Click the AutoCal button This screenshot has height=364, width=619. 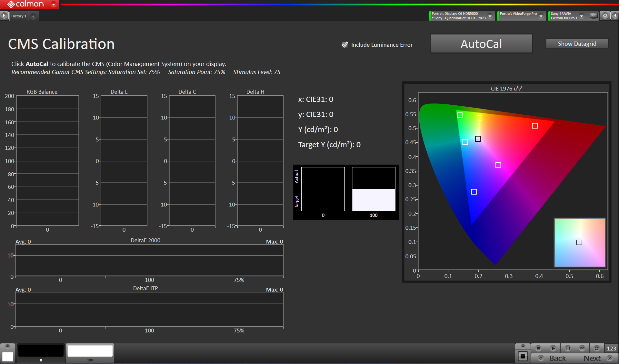point(481,44)
